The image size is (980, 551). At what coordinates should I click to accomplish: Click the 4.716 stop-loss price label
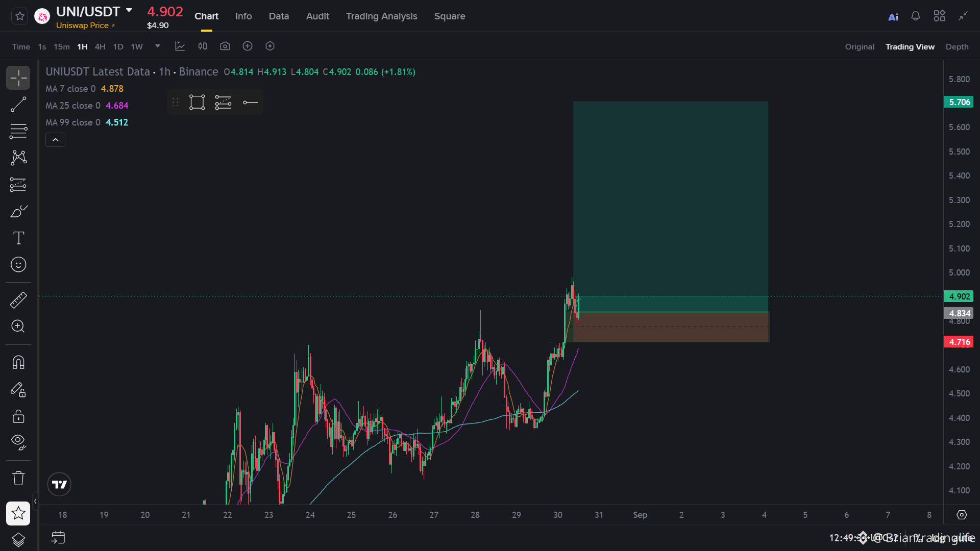coord(959,342)
